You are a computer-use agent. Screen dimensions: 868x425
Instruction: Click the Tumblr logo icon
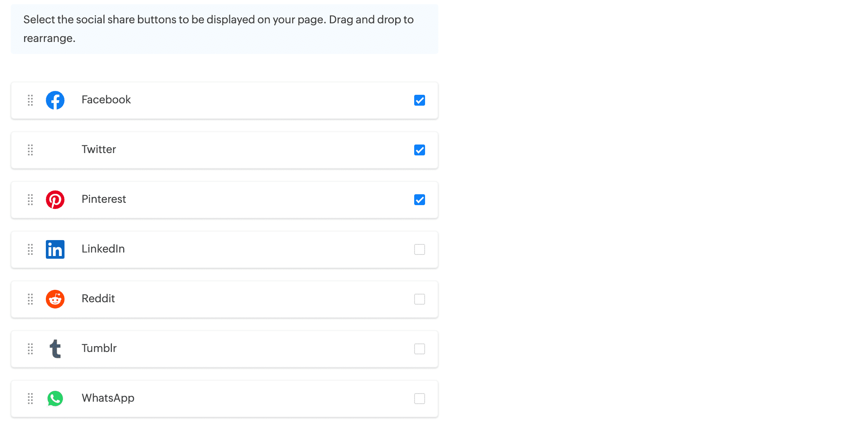pyautogui.click(x=55, y=349)
